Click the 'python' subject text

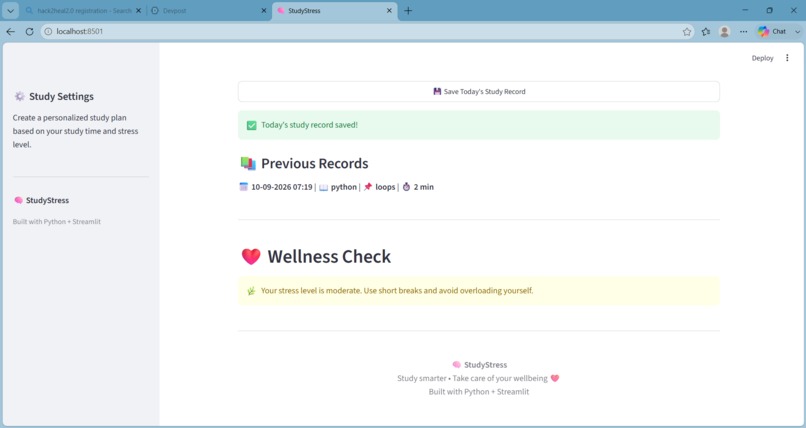point(343,187)
